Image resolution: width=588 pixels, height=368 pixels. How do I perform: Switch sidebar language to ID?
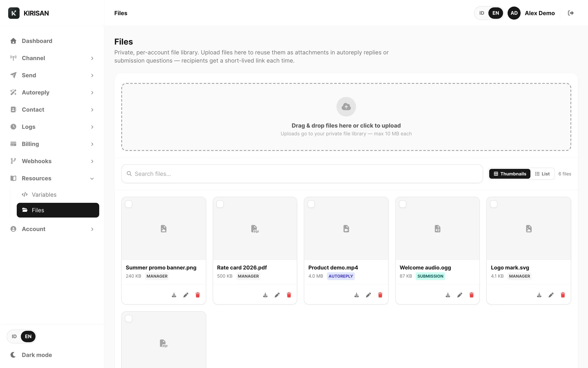[x=14, y=336]
